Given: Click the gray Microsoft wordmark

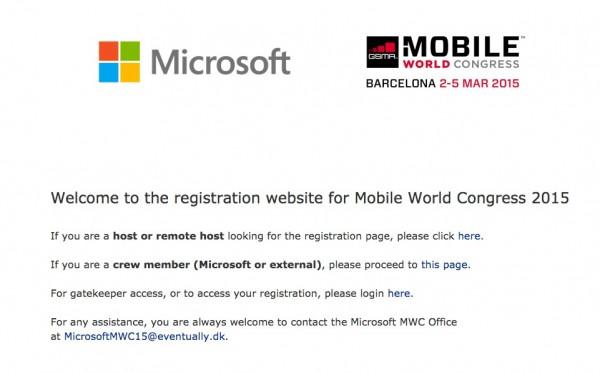Looking at the screenshot, I should (221, 62).
